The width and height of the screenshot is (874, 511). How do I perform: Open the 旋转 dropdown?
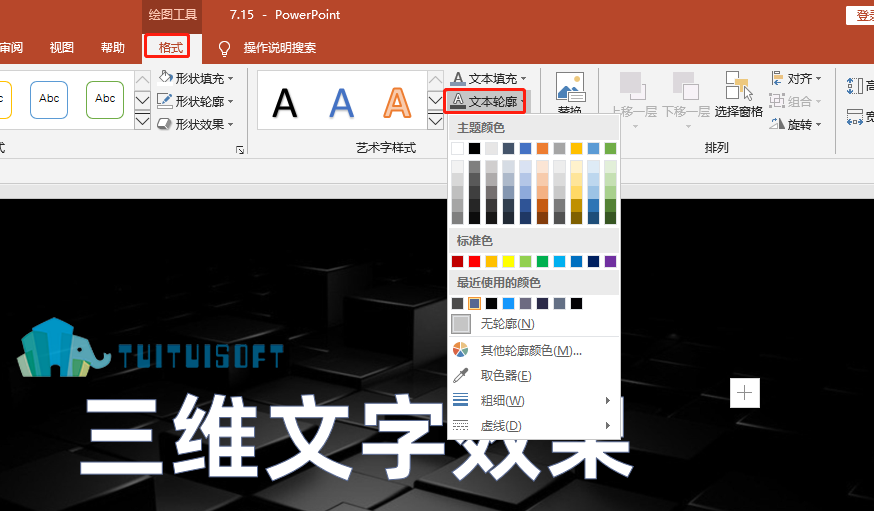coord(797,124)
